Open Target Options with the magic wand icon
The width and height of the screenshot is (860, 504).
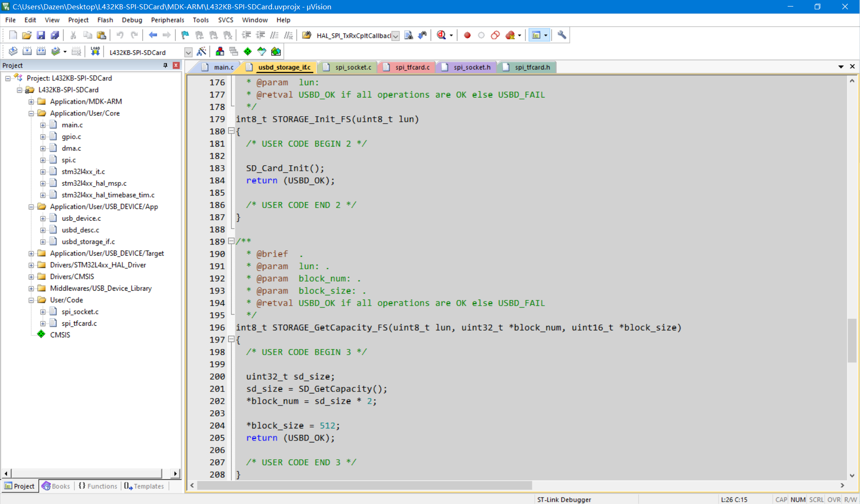coord(202,51)
